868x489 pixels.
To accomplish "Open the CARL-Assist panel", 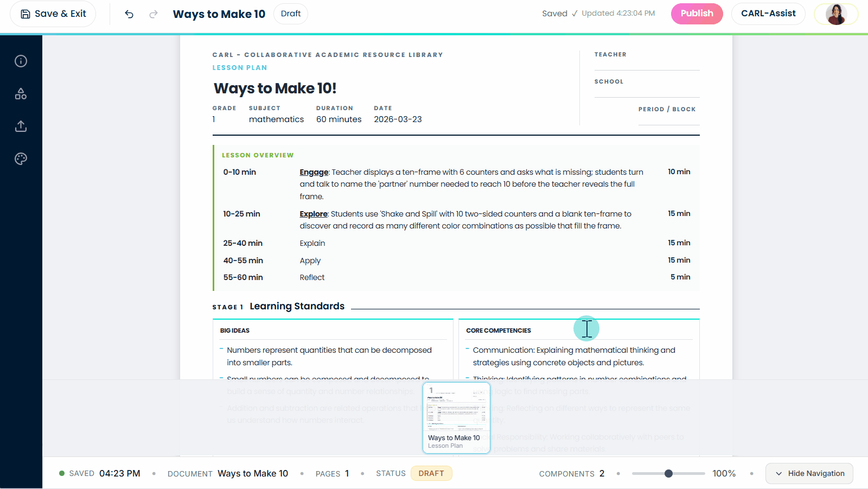I will click(768, 14).
